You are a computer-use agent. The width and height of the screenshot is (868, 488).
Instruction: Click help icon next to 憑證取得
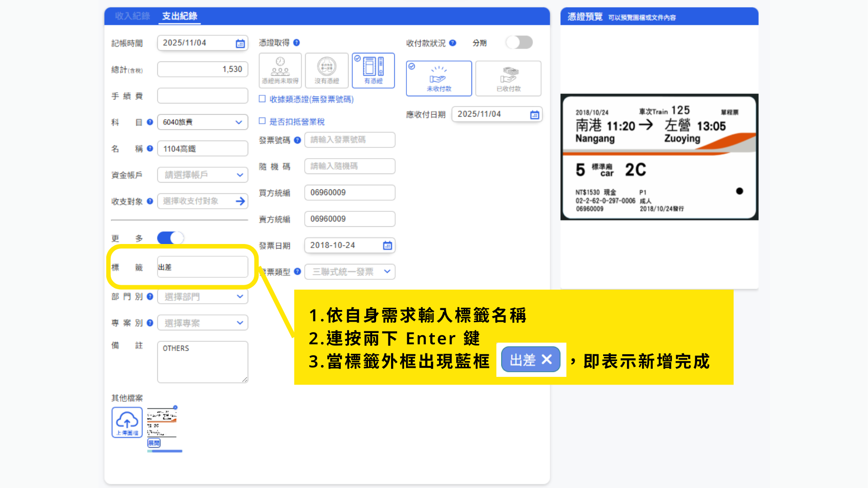297,42
